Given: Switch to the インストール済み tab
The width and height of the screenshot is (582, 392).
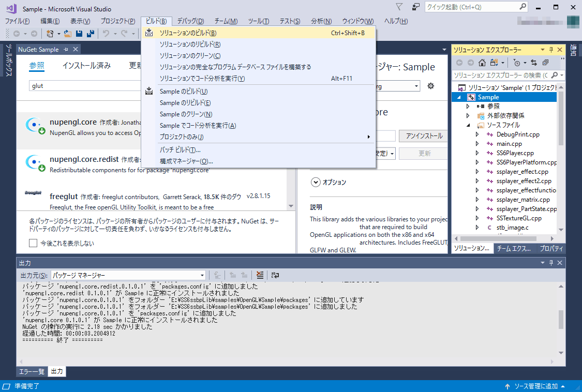Looking at the screenshot, I should tap(86, 66).
